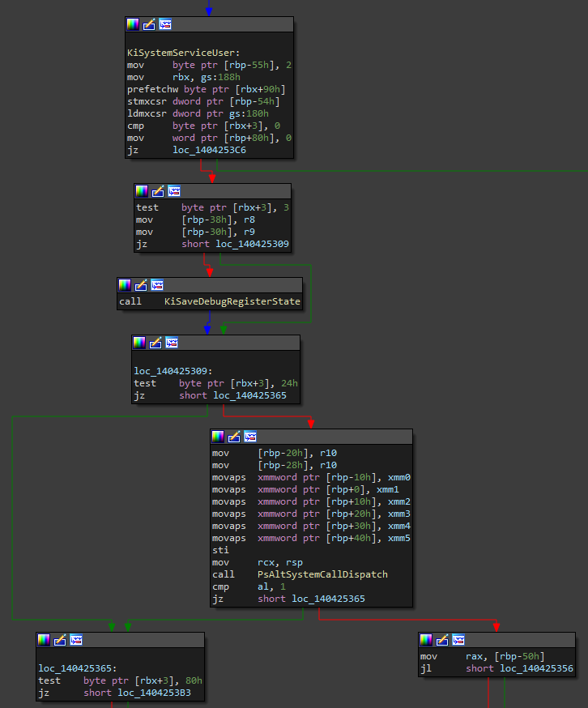Click pencil icon on 'mov rax, [rbp-50h]' block

point(442,640)
